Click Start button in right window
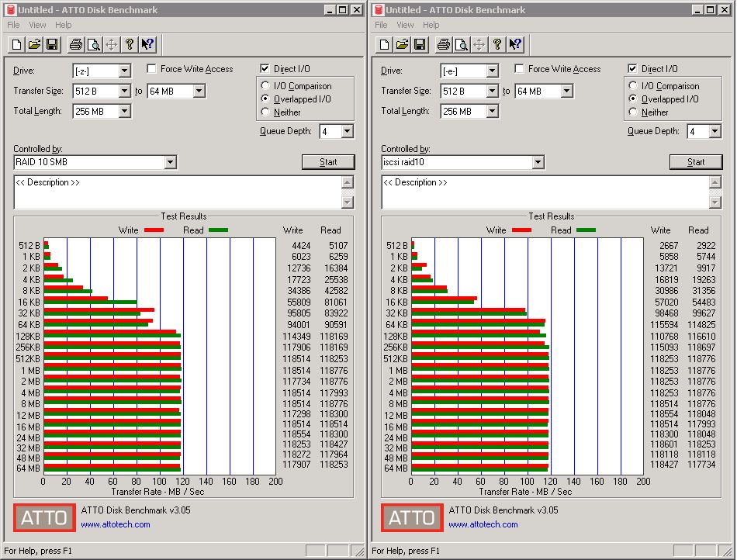Image resolution: width=737 pixels, height=560 pixels. point(696,162)
